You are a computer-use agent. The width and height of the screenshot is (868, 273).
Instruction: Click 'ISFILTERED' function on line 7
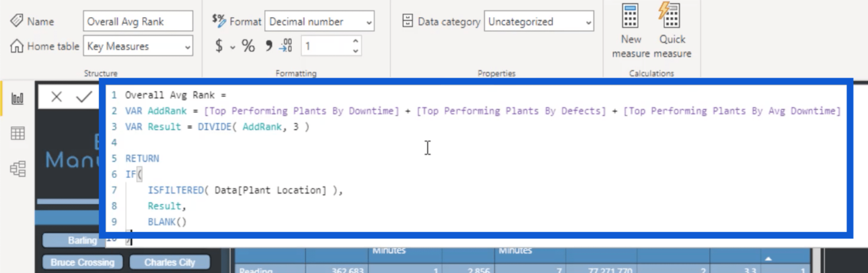click(x=176, y=190)
